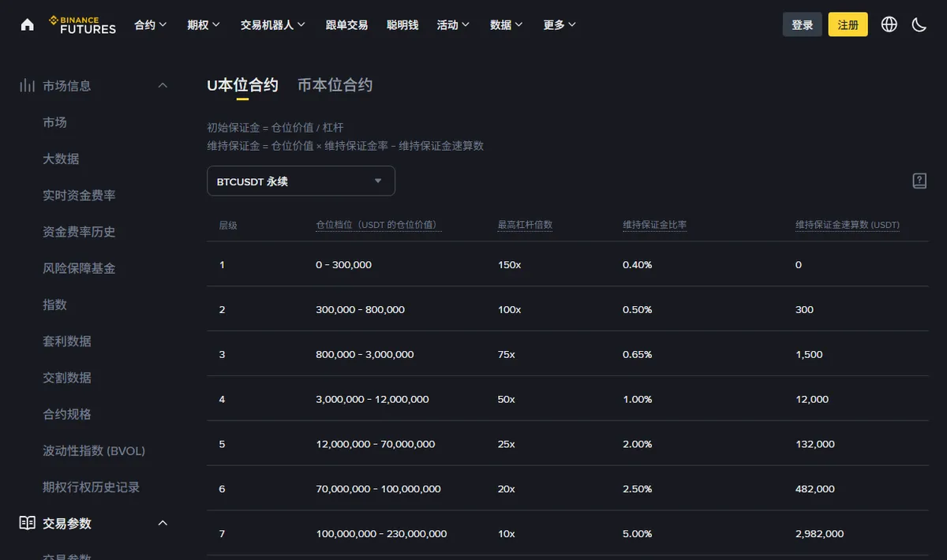Open 交割数据 in sidebar

click(67, 378)
